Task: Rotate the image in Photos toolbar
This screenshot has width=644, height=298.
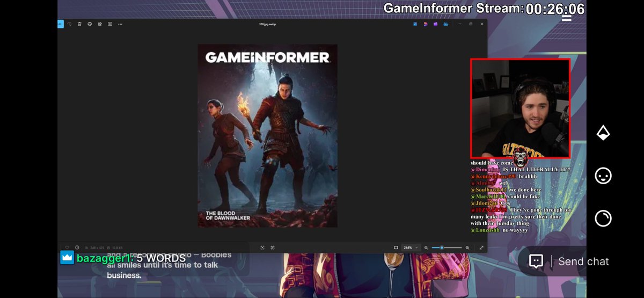Action: (x=70, y=24)
